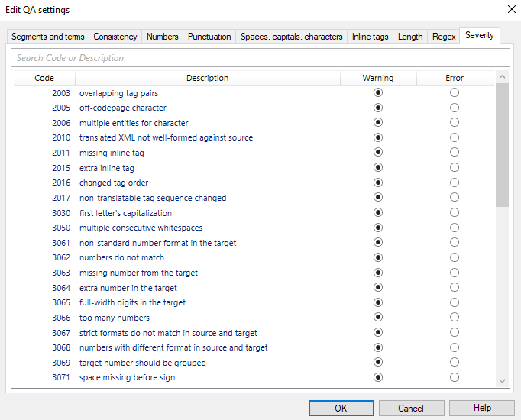
Task: Click the Error column header
Action: point(455,78)
